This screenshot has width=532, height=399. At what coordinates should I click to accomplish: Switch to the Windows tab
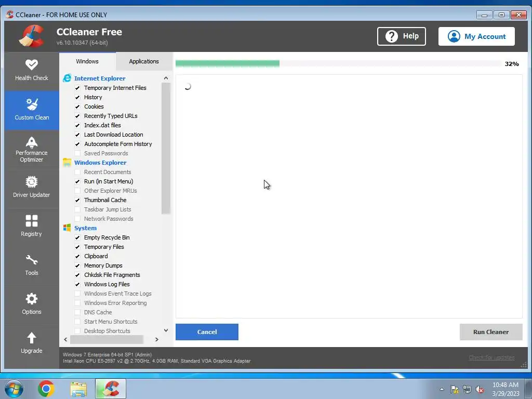pyautogui.click(x=87, y=61)
